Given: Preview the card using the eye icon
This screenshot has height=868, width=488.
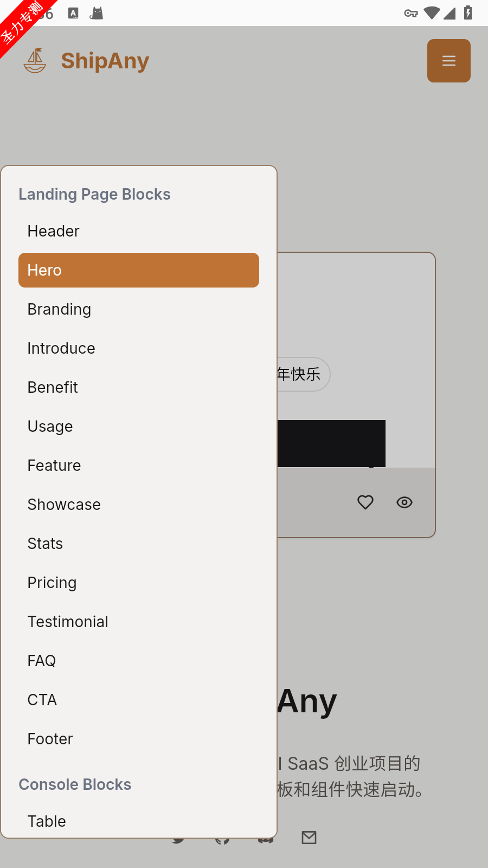Looking at the screenshot, I should (x=404, y=502).
